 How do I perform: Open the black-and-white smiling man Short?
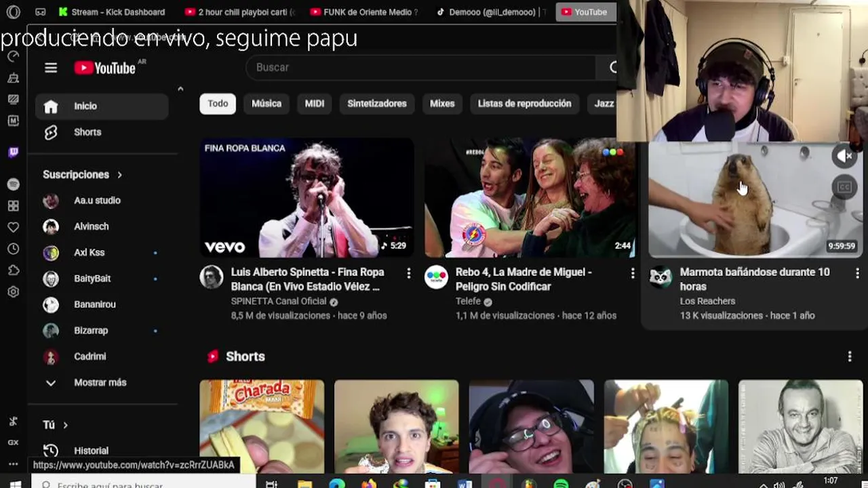point(801,427)
